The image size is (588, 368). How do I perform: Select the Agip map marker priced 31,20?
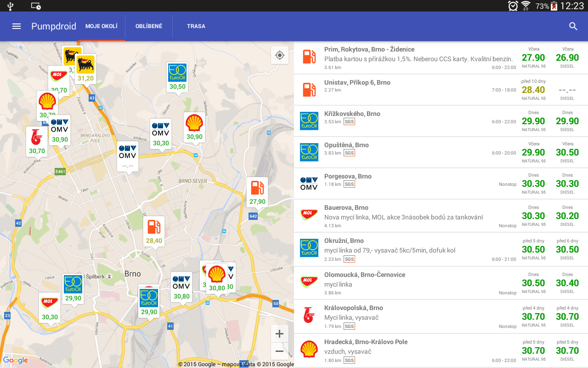pos(85,69)
